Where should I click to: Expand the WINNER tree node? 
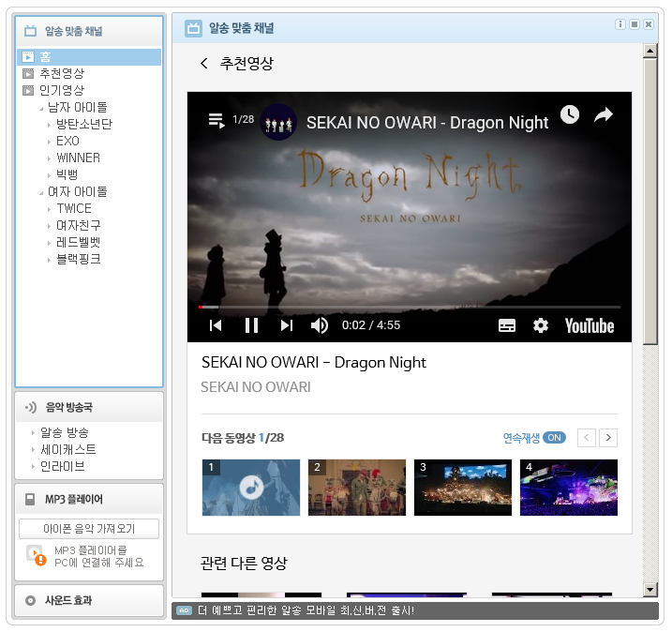pyautogui.click(x=49, y=158)
